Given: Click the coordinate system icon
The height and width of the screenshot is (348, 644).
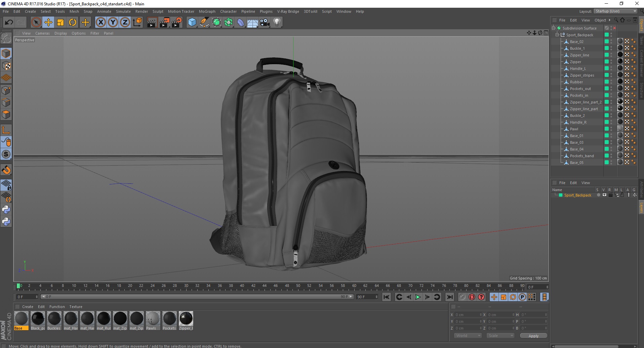Looking at the screenshot, I should 137,23.
